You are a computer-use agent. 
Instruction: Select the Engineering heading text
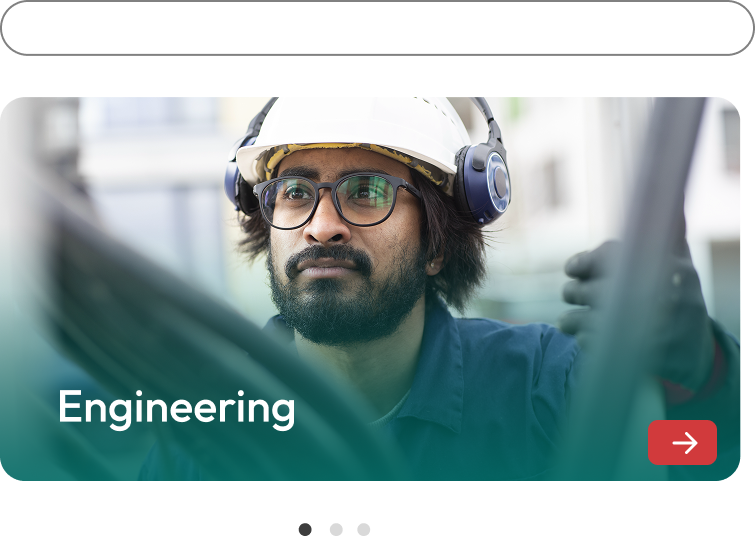pyautogui.click(x=176, y=408)
